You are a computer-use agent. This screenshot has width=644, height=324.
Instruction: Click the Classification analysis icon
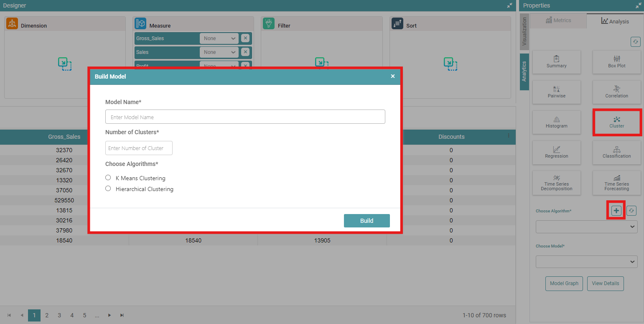[616, 152]
